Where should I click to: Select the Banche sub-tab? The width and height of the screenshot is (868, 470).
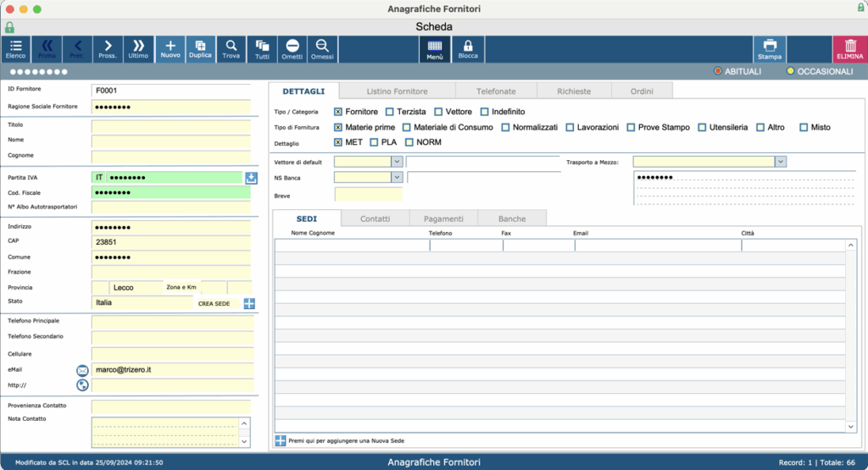tap(512, 218)
